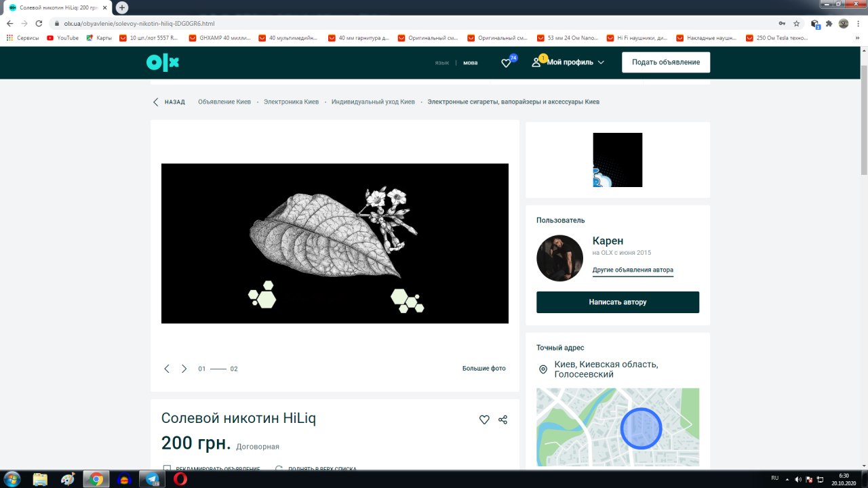This screenshot has width=868, height=488.
Task: Click the location pin icon near the address
Action: (x=543, y=369)
